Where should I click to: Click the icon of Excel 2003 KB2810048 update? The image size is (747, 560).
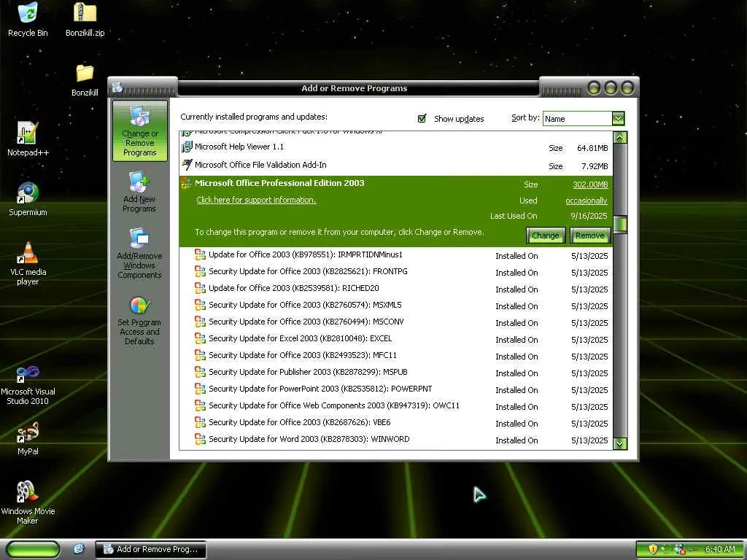[x=200, y=338]
